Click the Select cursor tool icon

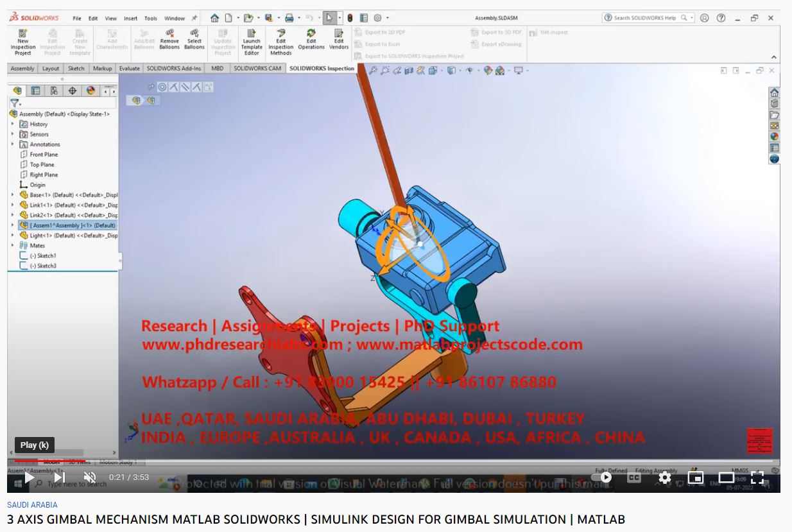pos(329,18)
